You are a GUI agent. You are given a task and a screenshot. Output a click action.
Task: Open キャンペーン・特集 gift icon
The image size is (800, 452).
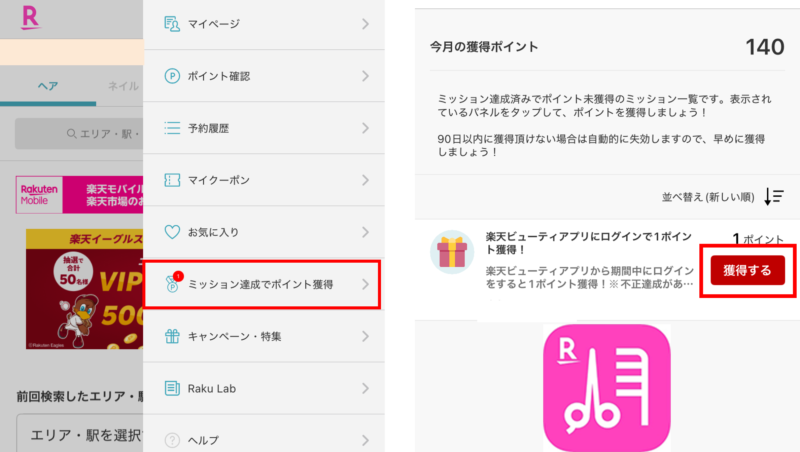pyautogui.click(x=172, y=336)
